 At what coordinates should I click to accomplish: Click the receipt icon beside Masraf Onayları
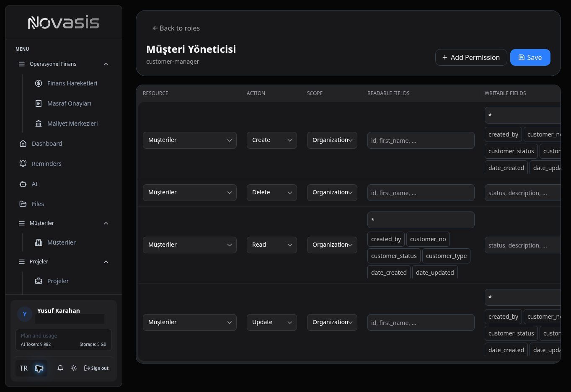coord(39,103)
